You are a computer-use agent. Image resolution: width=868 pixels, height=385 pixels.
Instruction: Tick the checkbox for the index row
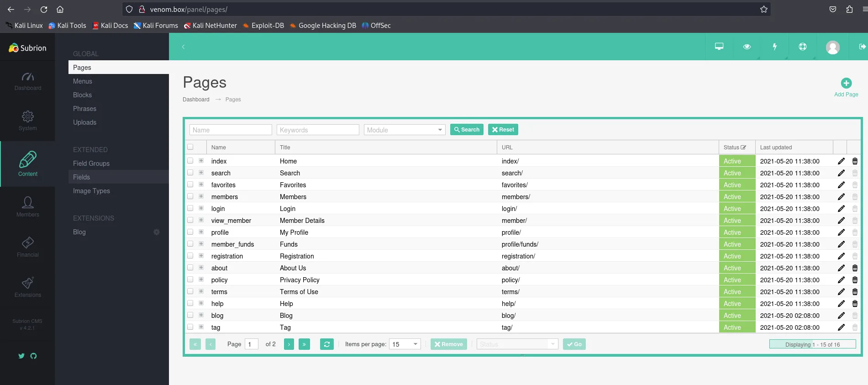(x=190, y=161)
